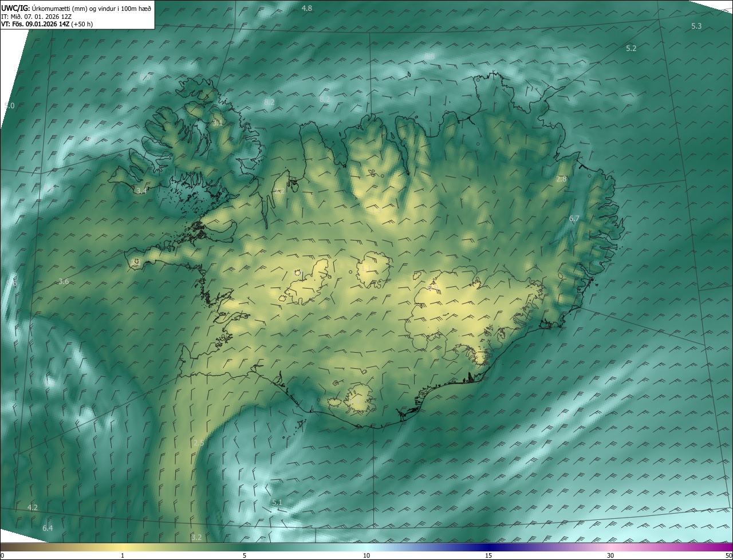The height and width of the screenshot is (560, 733).
Task: Select the initial time 'IT: Mið. 07. 01. 2026 12Z'
Action: [x=37, y=16]
